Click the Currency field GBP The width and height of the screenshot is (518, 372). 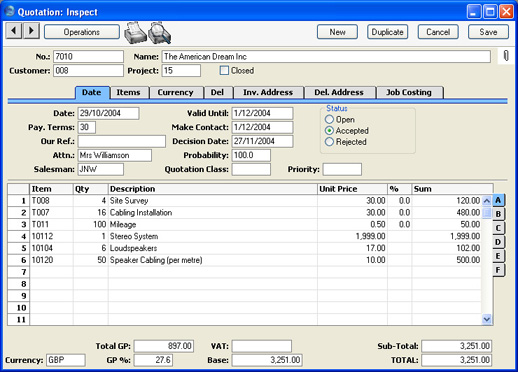click(x=66, y=360)
